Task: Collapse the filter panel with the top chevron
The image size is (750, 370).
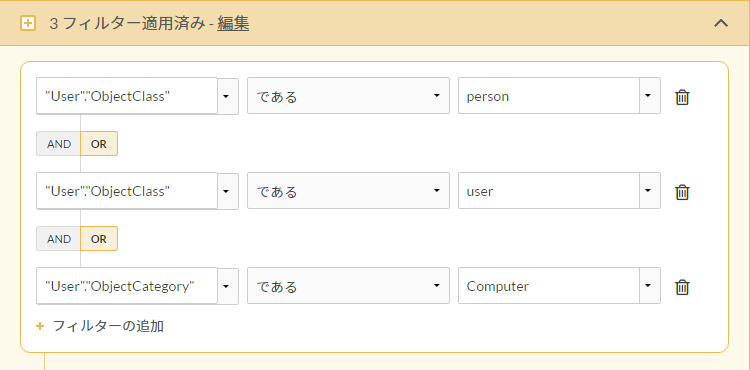Action: [721, 23]
